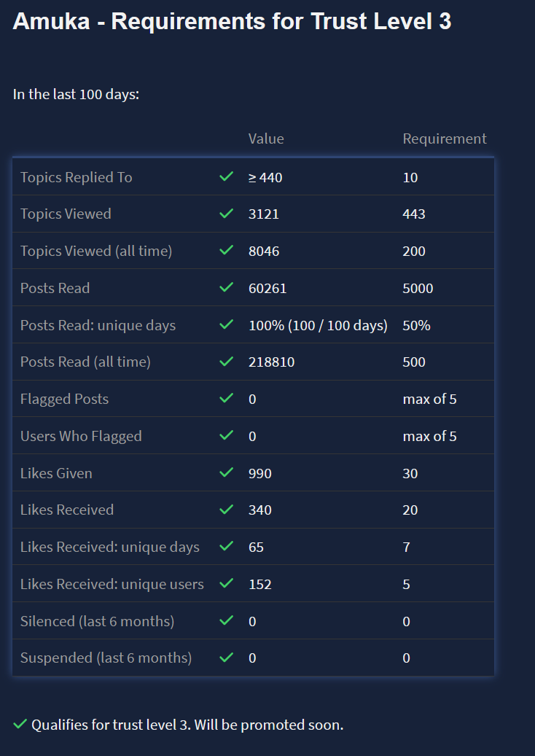Click the Likes Received value of 340
This screenshot has width=535, height=756.
click(x=260, y=510)
